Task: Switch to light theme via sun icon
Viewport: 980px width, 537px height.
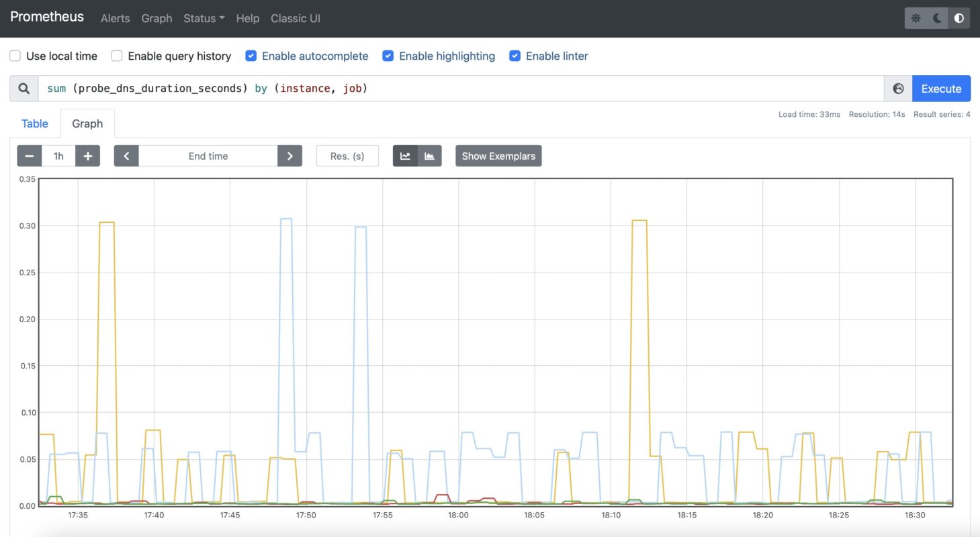Action: [916, 18]
